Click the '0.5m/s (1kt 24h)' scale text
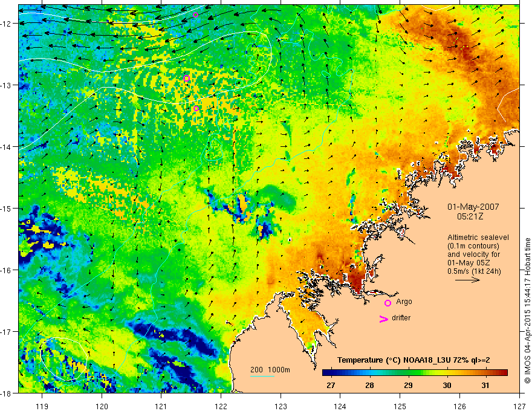532x411 pixels. coord(474,271)
